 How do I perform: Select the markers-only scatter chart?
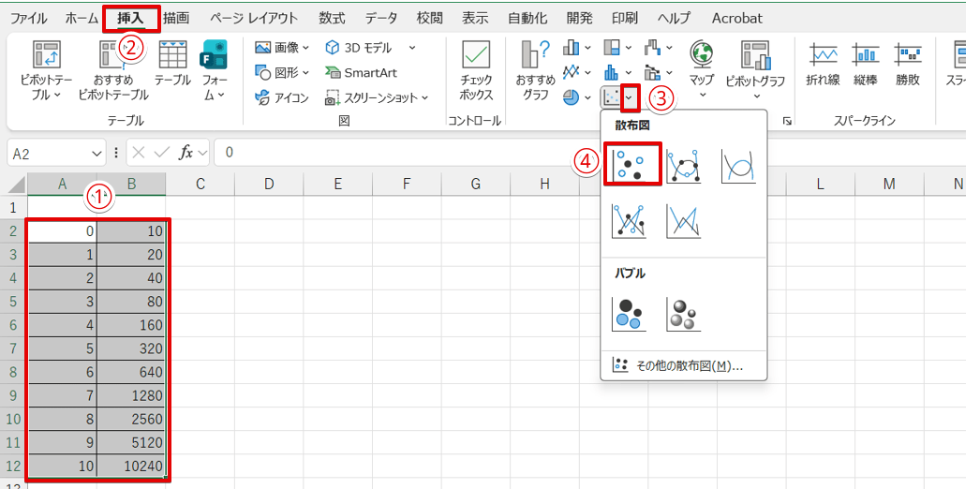point(631,165)
